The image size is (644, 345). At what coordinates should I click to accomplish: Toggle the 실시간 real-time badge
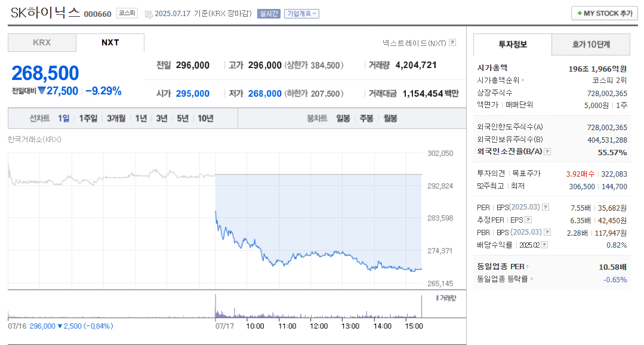click(x=269, y=14)
